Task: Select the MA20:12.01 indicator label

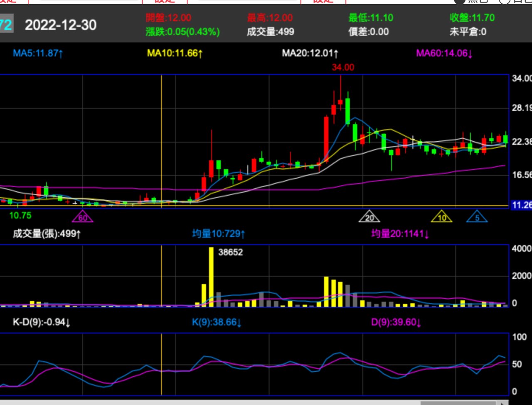Action: pyautogui.click(x=310, y=53)
